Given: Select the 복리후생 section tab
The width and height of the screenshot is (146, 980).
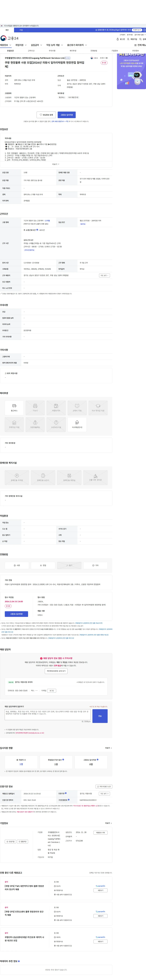Looking at the screenshot, I should (x=73, y=51).
